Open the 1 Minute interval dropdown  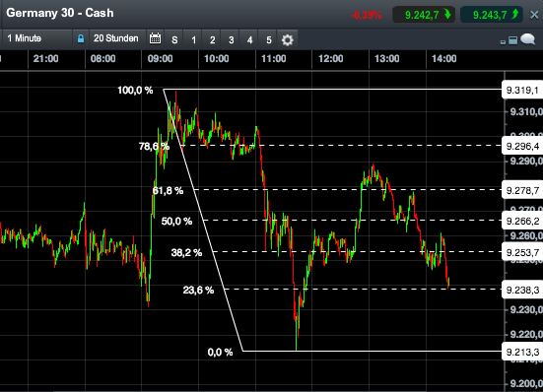(x=37, y=38)
